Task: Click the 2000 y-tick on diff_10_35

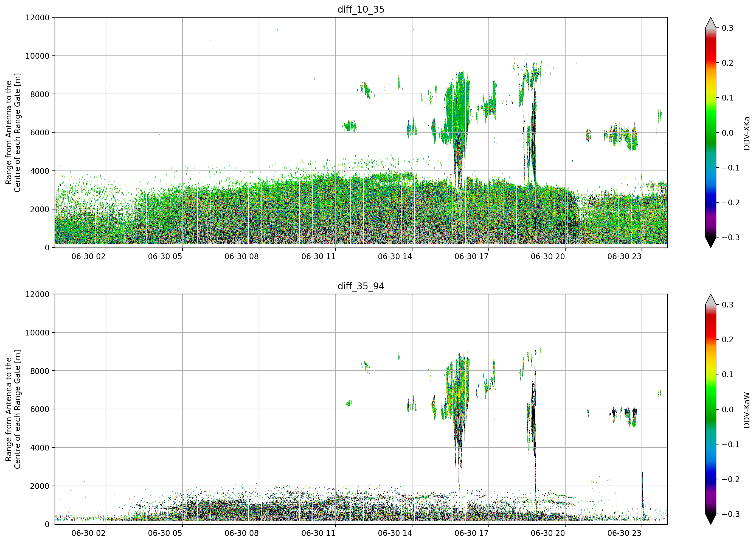Action: point(40,209)
